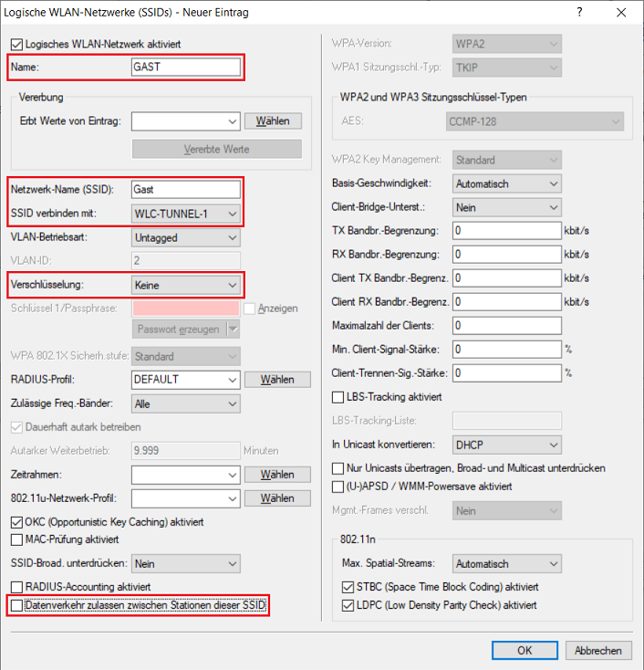Close the dialog with the X button
This screenshot has height=670, width=644.
622,13
